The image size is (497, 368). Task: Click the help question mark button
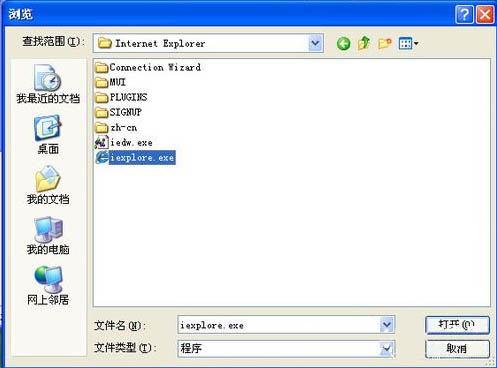[x=464, y=15]
